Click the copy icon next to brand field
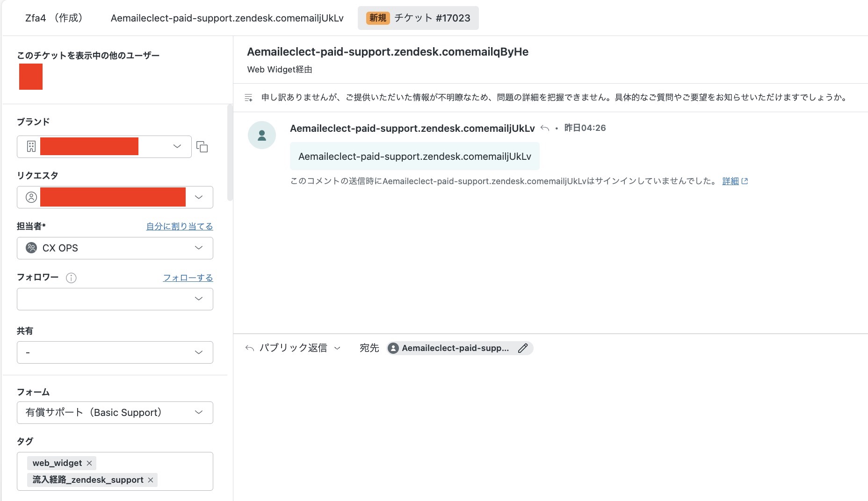The height and width of the screenshot is (501, 868). point(202,147)
